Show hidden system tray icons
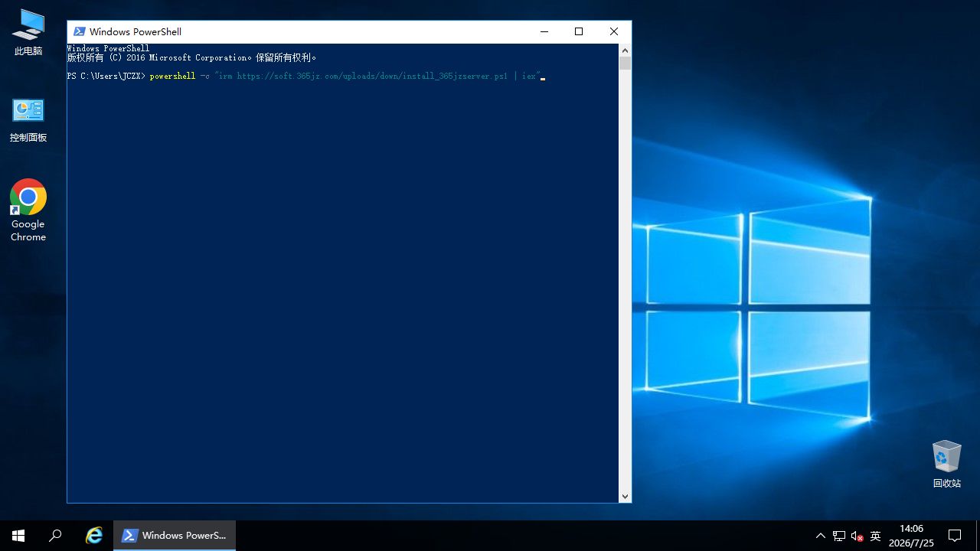 [x=821, y=536]
